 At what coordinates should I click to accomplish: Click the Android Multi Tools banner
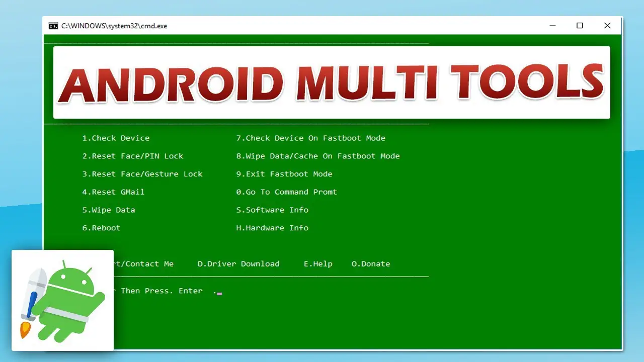pyautogui.click(x=332, y=82)
